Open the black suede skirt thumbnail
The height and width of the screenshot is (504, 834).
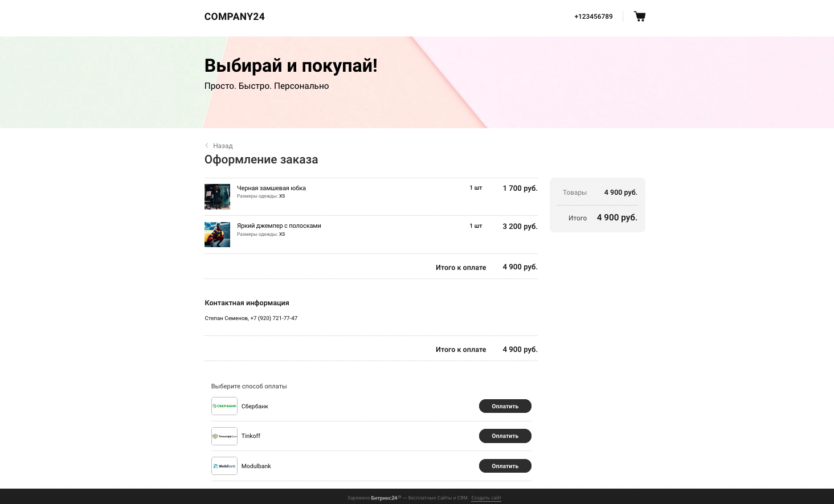coord(217,196)
